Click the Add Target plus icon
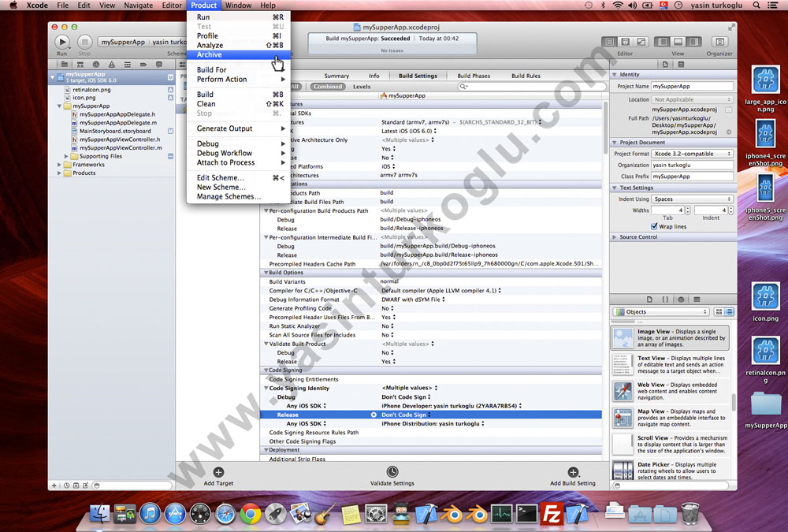The width and height of the screenshot is (788, 532). coord(218,472)
